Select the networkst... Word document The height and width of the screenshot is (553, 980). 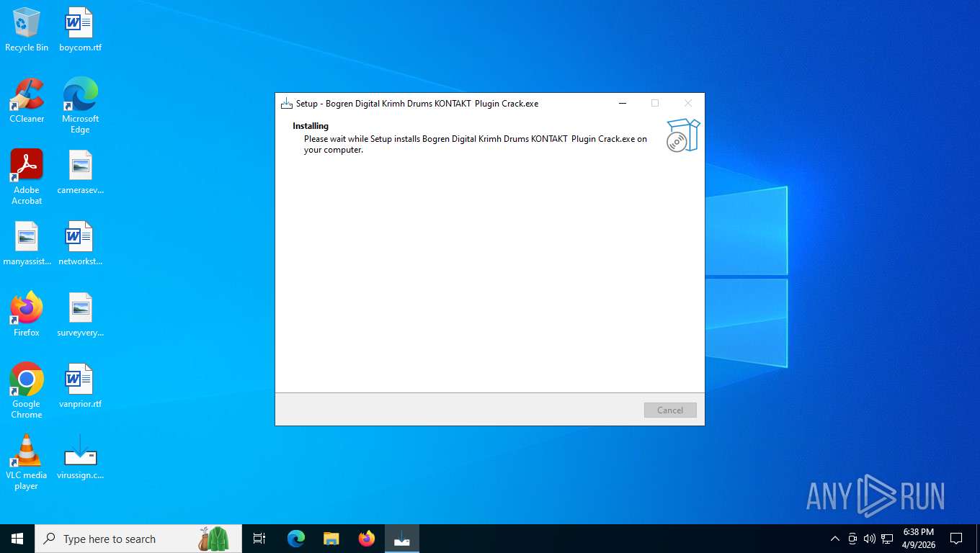[80, 243]
